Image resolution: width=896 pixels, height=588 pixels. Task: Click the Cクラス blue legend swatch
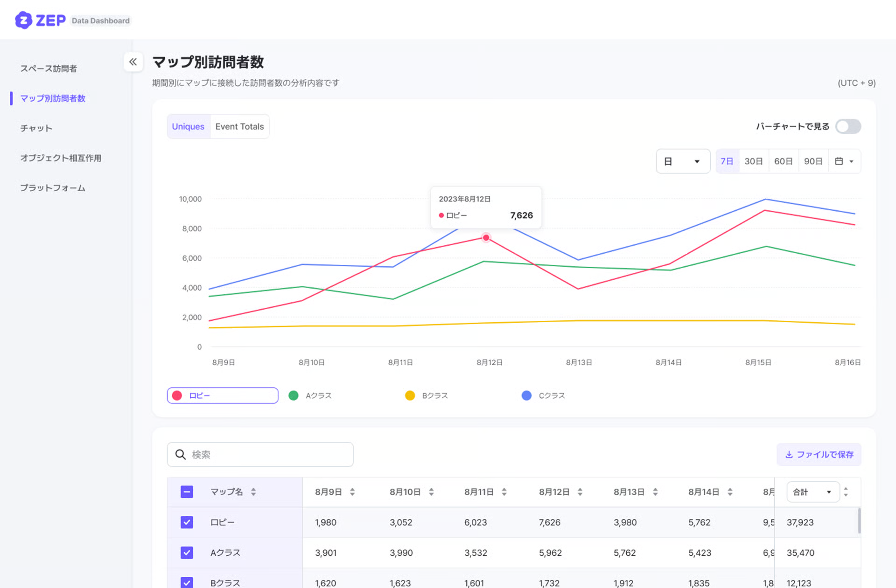pyautogui.click(x=526, y=395)
